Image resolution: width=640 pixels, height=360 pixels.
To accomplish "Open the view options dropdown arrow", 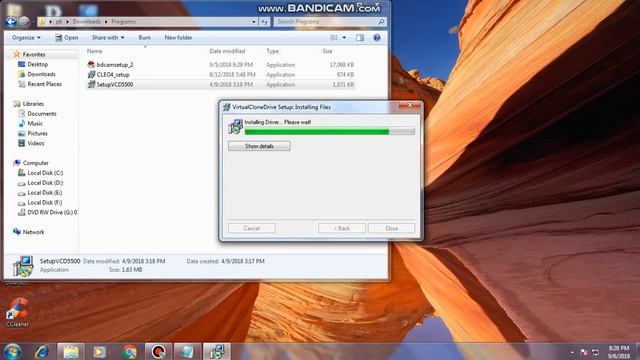I will point(344,38).
